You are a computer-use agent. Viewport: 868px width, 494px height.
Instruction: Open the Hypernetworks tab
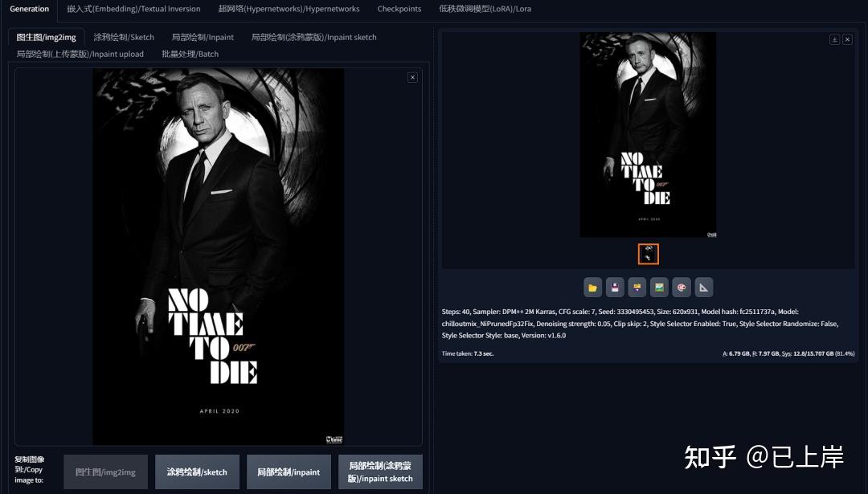tap(289, 9)
